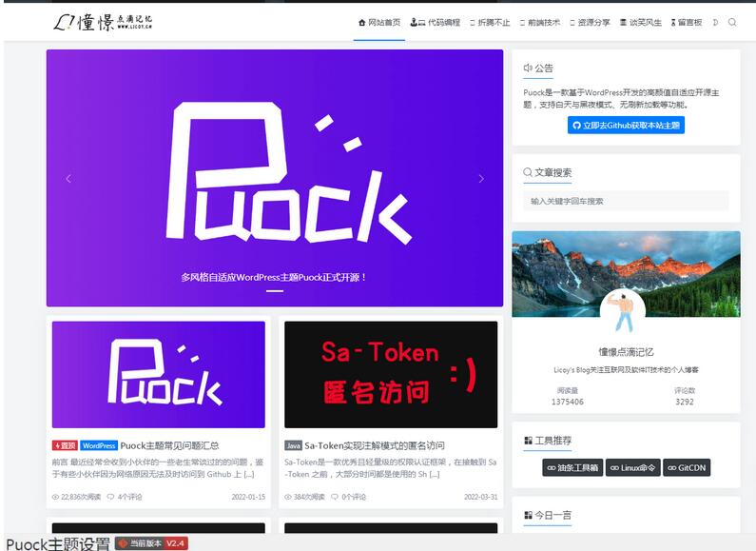Click the 当前版本 V2.4 badge
The height and width of the screenshot is (551, 756).
[x=151, y=543]
